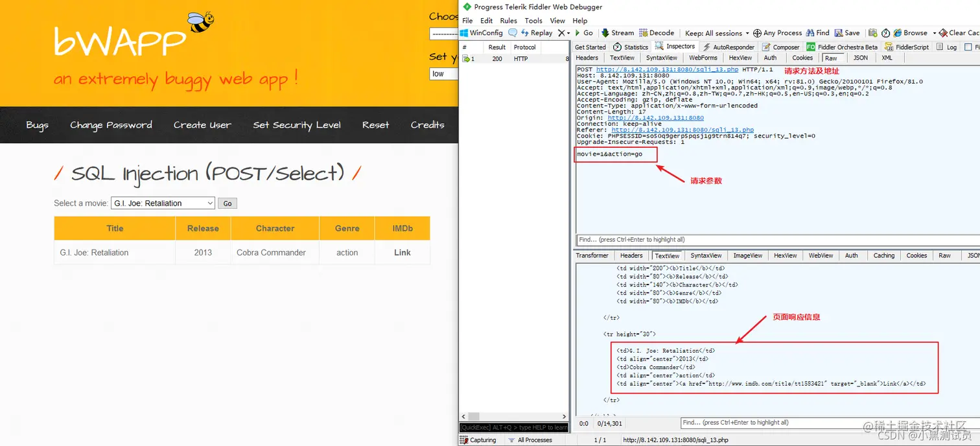The height and width of the screenshot is (446, 980).
Task: Click the request pane Find input field
Action: click(776, 239)
